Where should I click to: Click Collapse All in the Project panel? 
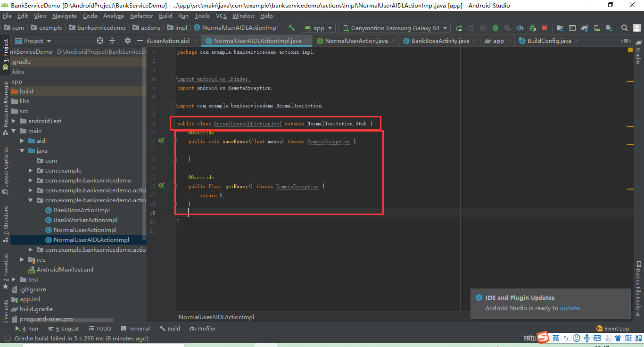pyautogui.click(x=112, y=41)
